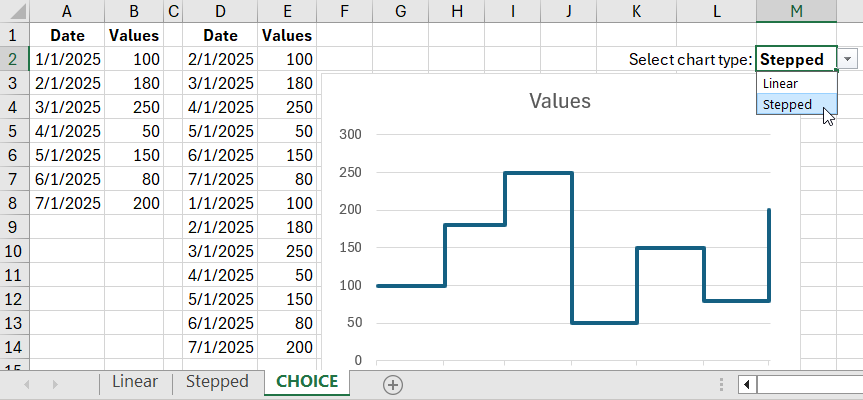The height and width of the screenshot is (400, 863).
Task: Select cell D1 with Date header
Action: click(220, 35)
